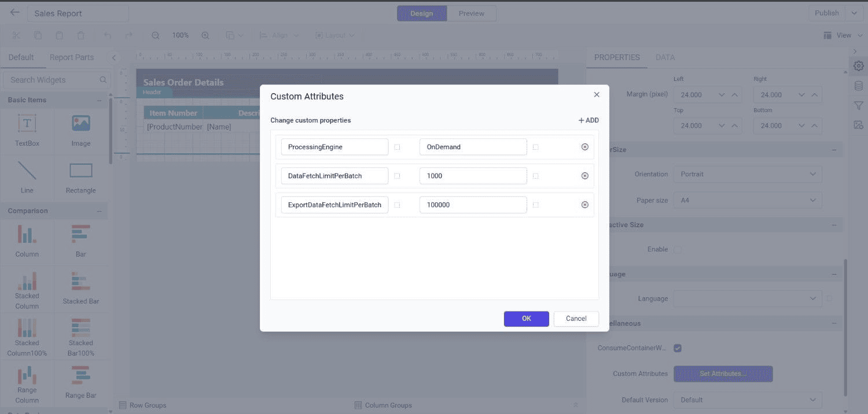The width and height of the screenshot is (868, 414).
Task: Open the Paper size dropdown
Action: point(748,199)
